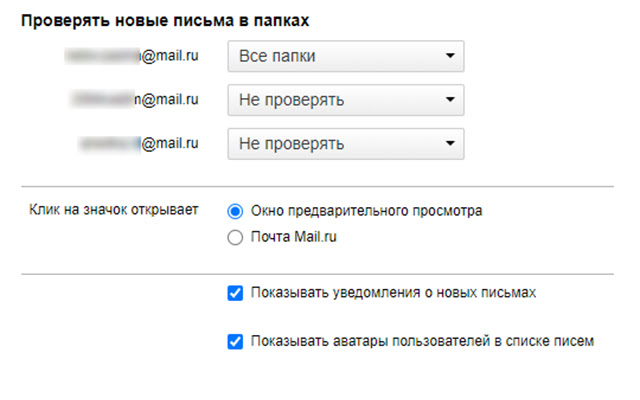The width and height of the screenshot is (640, 400).
Task: Click the "Показывать уведомления о новых письмах" text
Action: [x=395, y=293]
